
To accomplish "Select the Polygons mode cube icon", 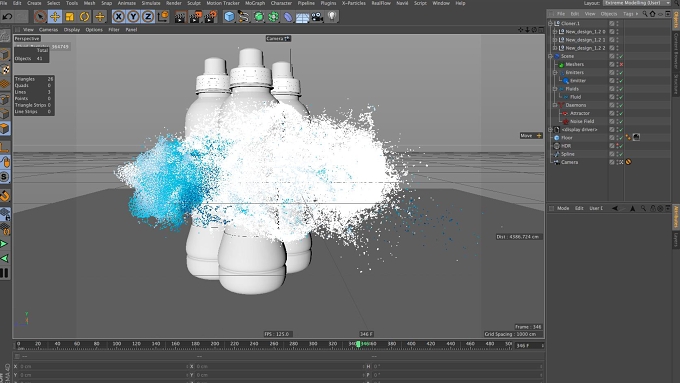I will [5, 129].
